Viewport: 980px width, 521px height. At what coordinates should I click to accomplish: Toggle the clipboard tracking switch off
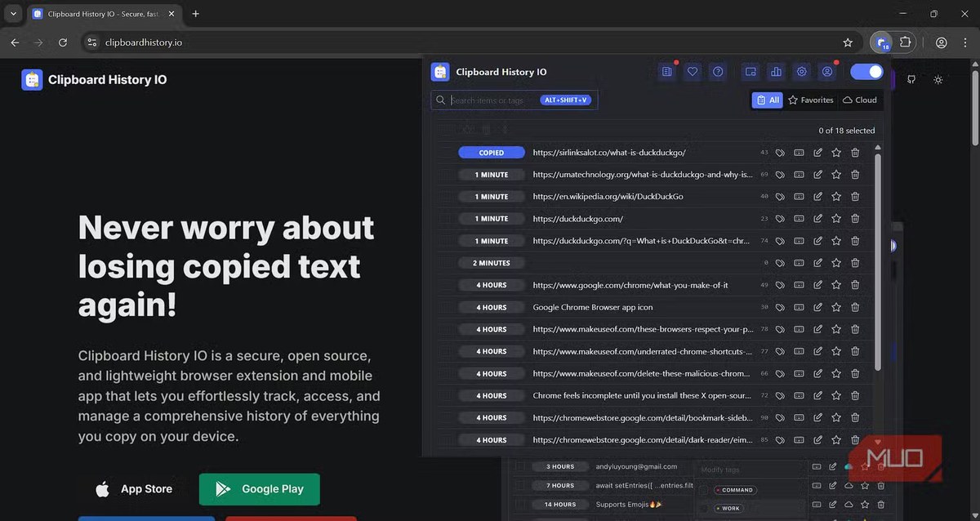[866, 72]
